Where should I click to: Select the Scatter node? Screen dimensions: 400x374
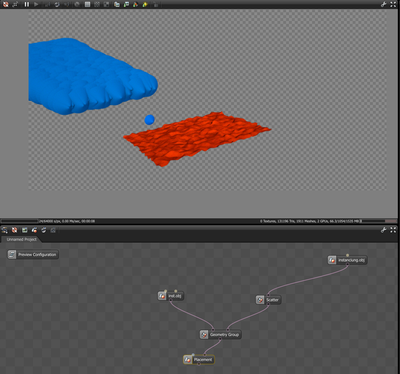(269, 300)
